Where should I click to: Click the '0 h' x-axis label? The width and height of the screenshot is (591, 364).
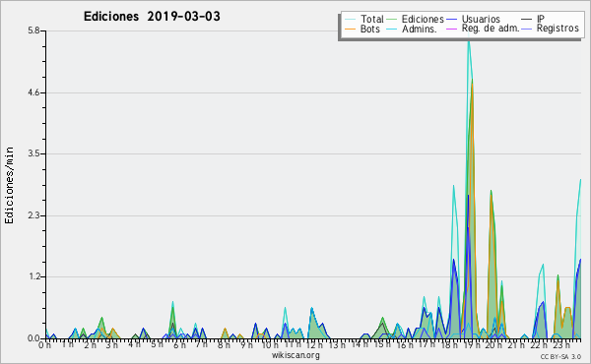tap(44, 345)
